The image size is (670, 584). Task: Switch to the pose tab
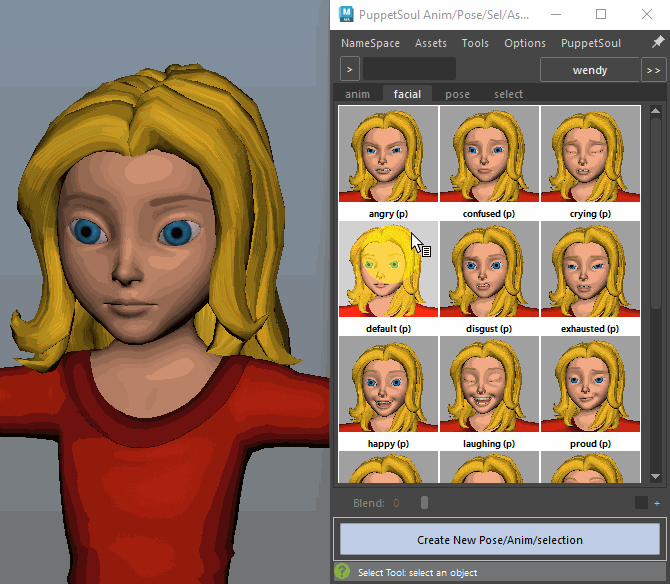click(x=457, y=94)
